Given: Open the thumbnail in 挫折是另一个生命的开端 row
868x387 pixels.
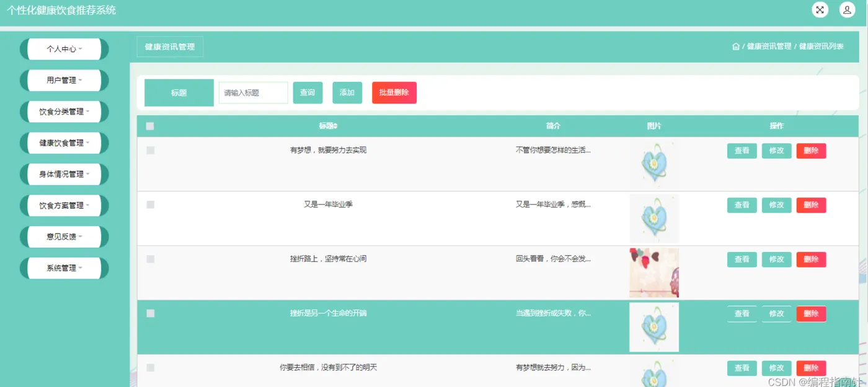Looking at the screenshot, I should click(654, 328).
